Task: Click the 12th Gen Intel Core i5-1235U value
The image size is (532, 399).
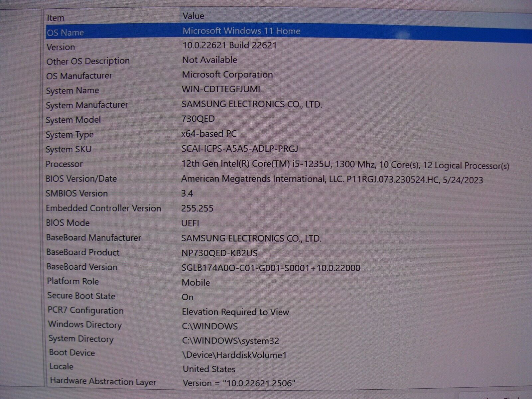Action: (345, 165)
